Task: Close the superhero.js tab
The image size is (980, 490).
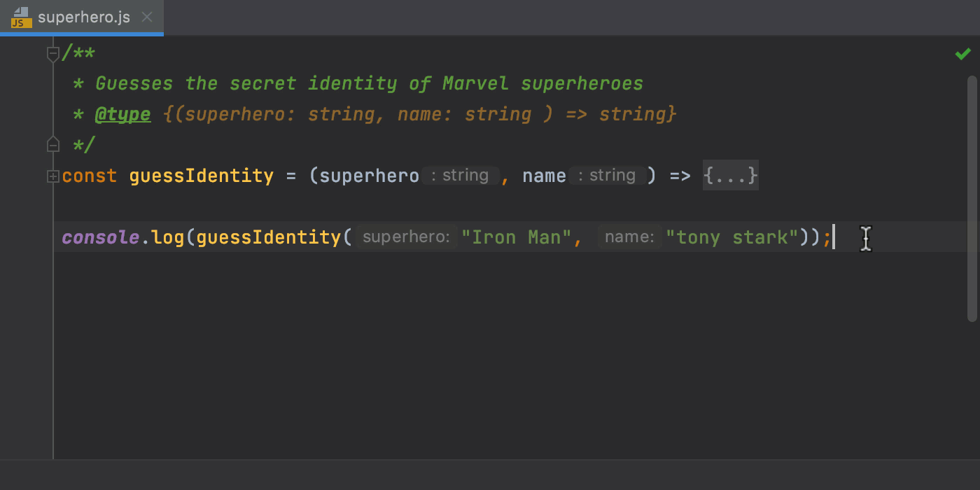Action: point(147,17)
